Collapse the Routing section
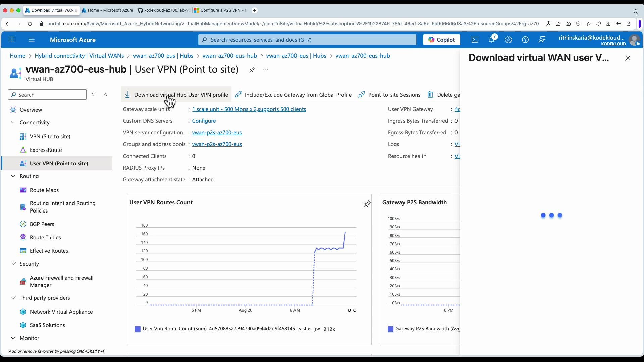Viewport: 644px width, 362px height. coord(13,176)
